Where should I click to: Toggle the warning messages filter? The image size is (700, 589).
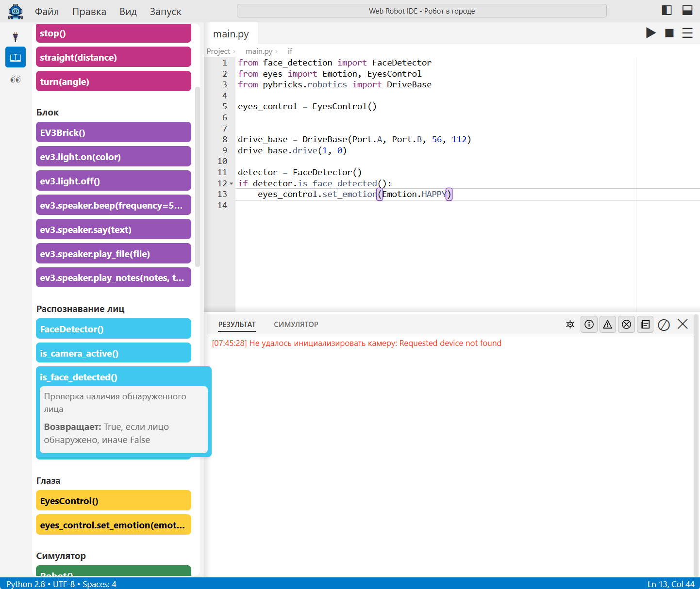pos(608,324)
